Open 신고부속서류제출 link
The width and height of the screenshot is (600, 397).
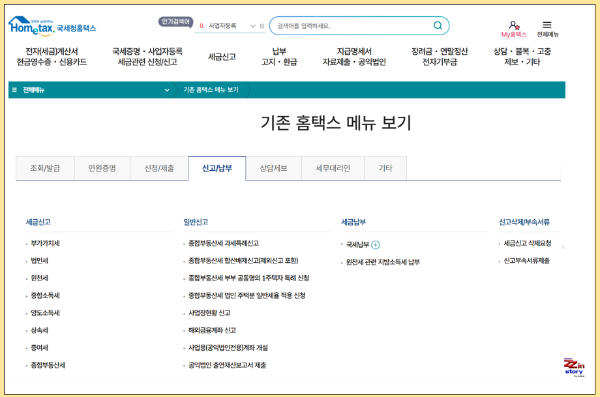pyautogui.click(x=527, y=261)
